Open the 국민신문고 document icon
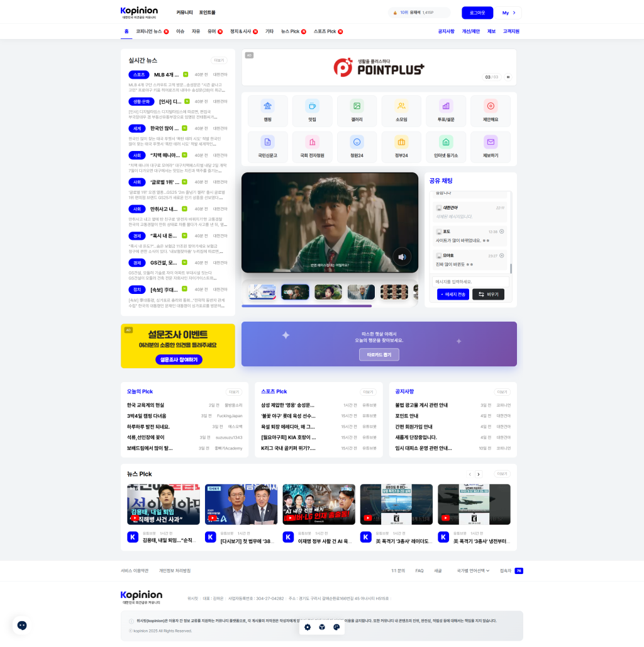This screenshot has height=647, width=644. coord(267,142)
